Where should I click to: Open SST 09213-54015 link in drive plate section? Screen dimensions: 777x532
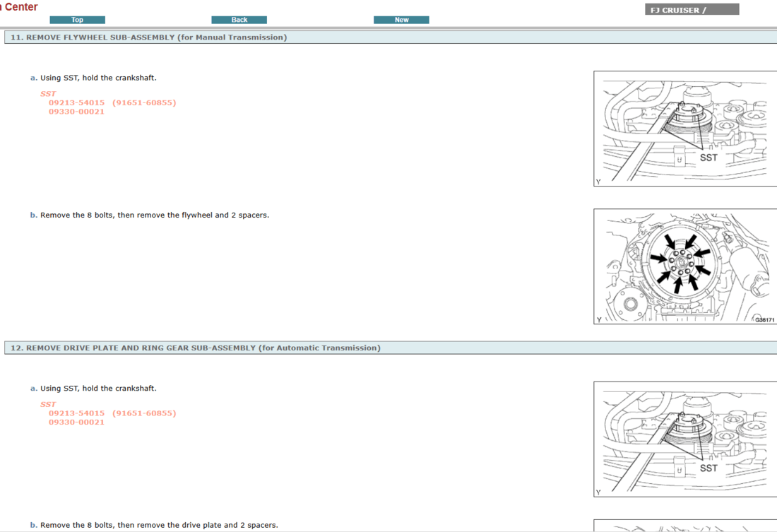pos(76,413)
